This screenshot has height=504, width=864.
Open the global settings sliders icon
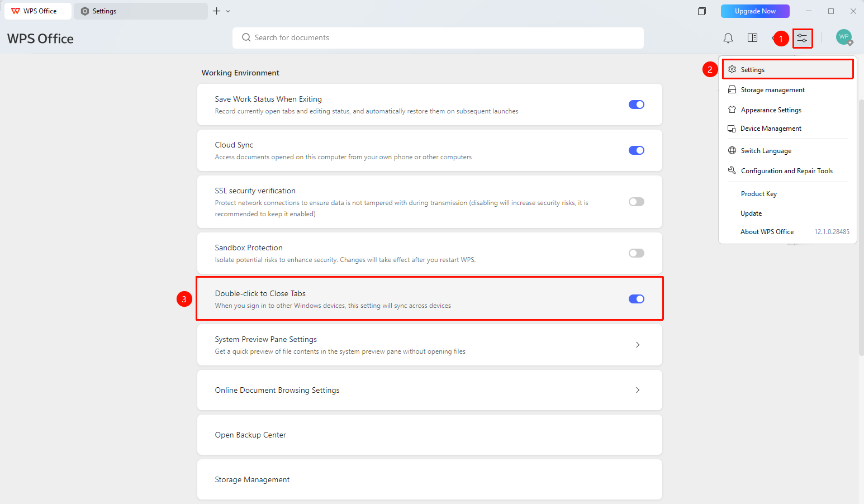pos(803,38)
